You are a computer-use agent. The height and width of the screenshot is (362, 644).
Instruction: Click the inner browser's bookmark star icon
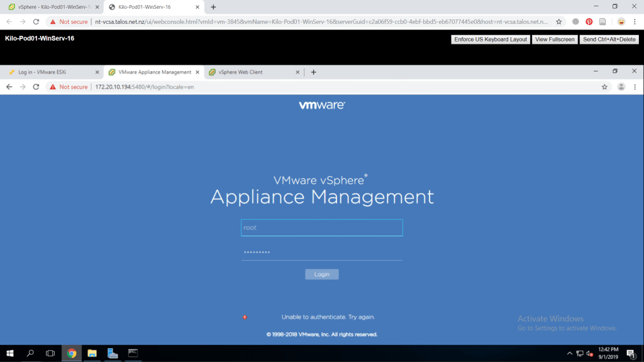(x=604, y=87)
